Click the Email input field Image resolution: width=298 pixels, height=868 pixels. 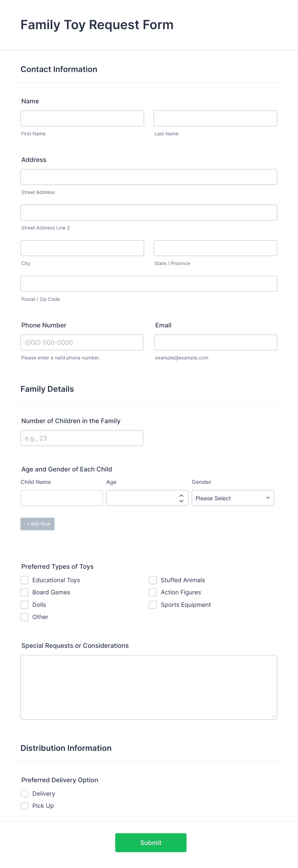[215, 342]
